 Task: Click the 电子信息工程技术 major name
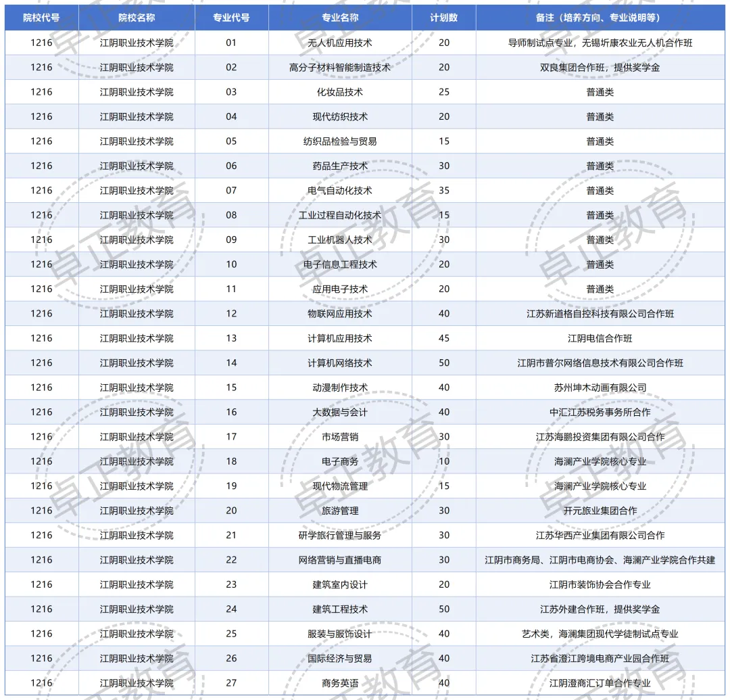[x=340, y=264]
